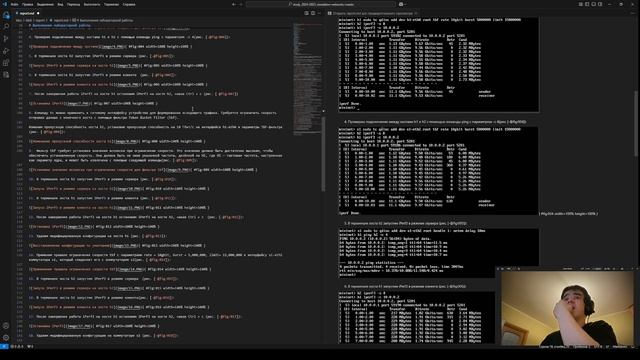Open the Run and Debug view
Viewport: 640px width, 360px height.
tap(6, 51)
